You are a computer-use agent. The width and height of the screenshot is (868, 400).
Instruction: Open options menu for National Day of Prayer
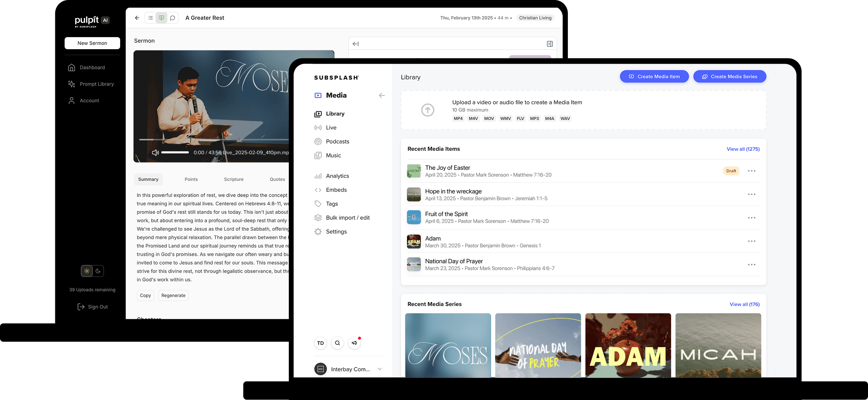[x=751, y=265]
